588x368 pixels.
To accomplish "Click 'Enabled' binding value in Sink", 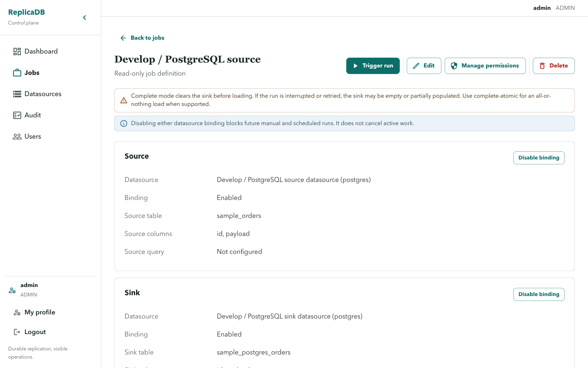I will point(229,334).
